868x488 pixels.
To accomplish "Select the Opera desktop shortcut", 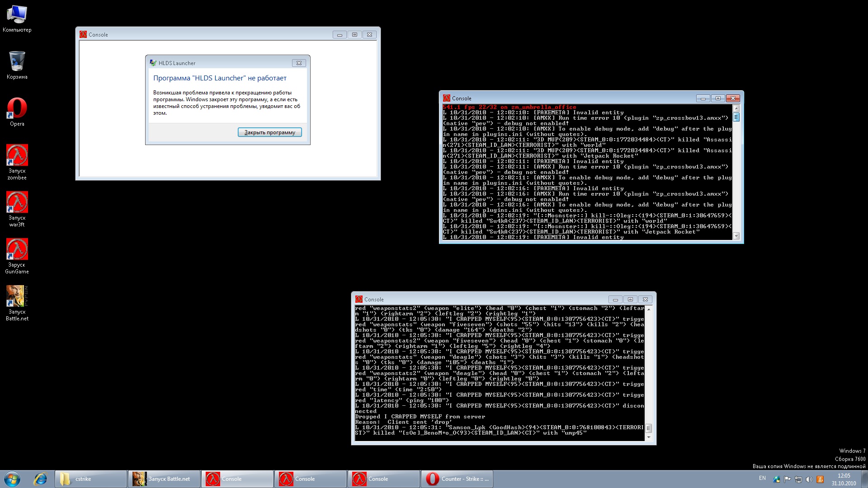I will coord(17,112).
